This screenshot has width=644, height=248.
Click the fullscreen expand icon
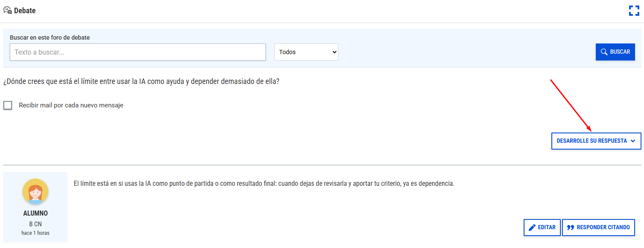pos(634,11)
